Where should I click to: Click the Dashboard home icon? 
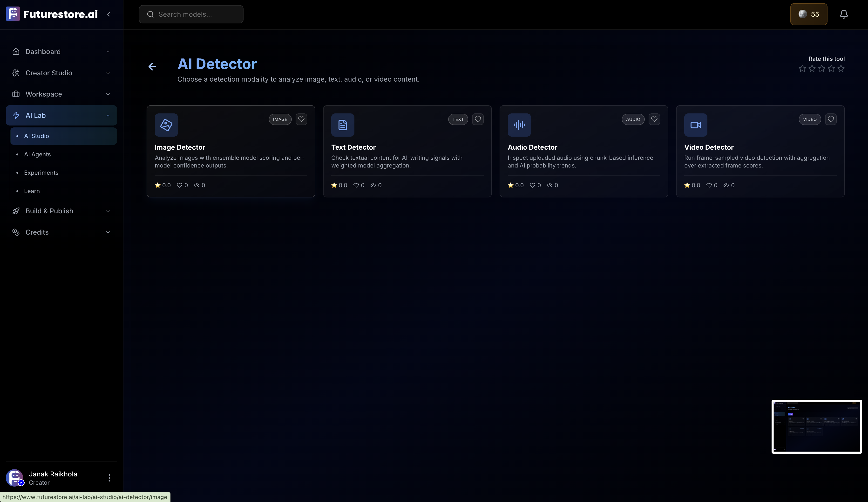(16, 52)
